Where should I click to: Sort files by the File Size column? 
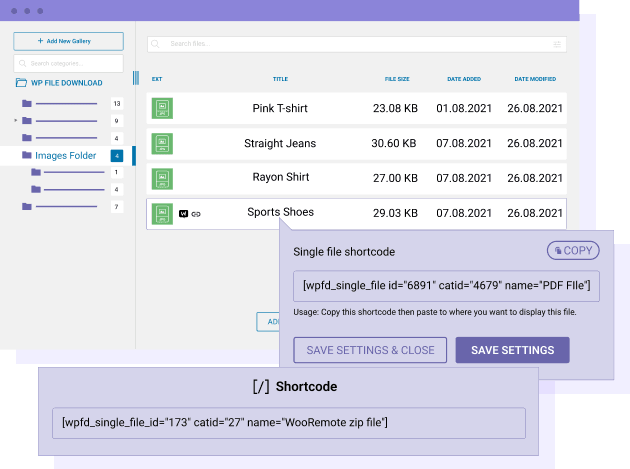pos(397,79)
